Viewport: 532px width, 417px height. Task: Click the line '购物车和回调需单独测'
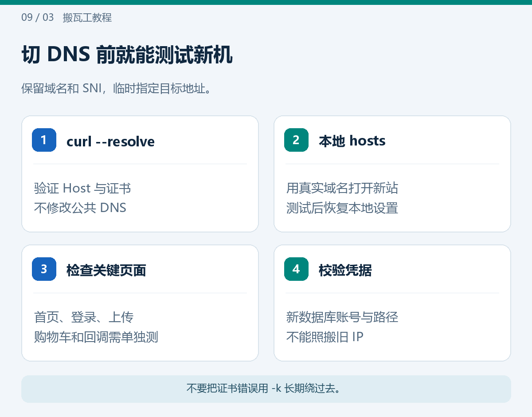pyautogui.click(x=96, y=337)
